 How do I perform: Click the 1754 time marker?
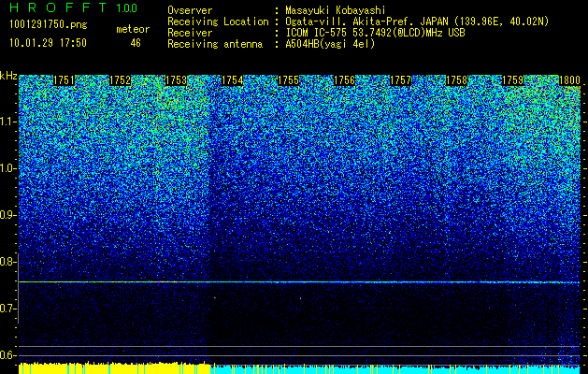click(233, 80)
